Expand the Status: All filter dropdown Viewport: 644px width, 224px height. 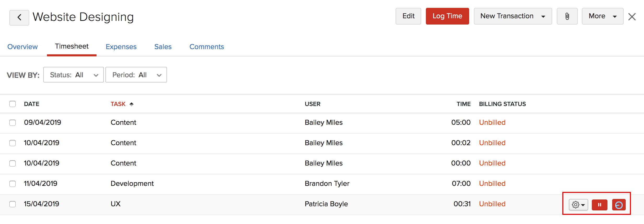point(74,75)
